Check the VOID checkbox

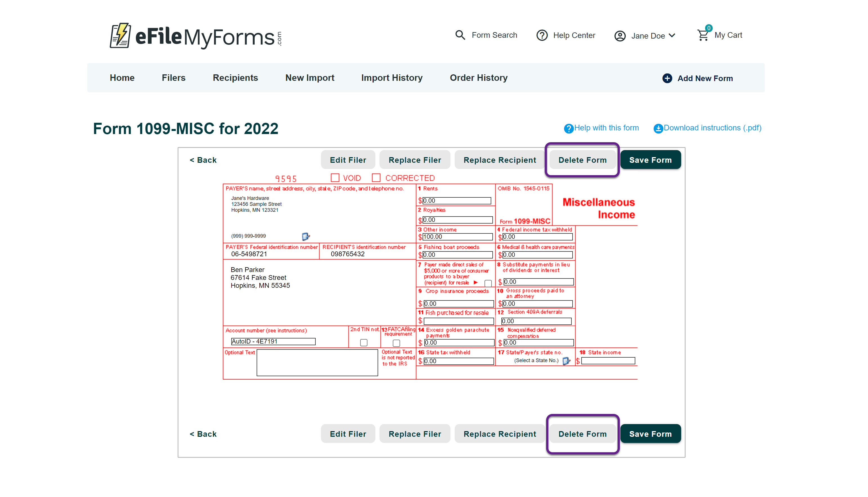coord(335,178)
